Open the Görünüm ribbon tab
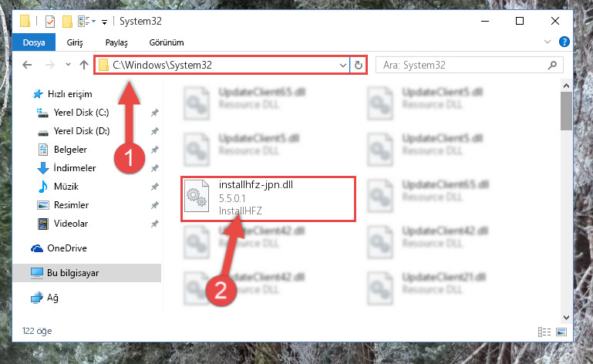 point(167,42)
